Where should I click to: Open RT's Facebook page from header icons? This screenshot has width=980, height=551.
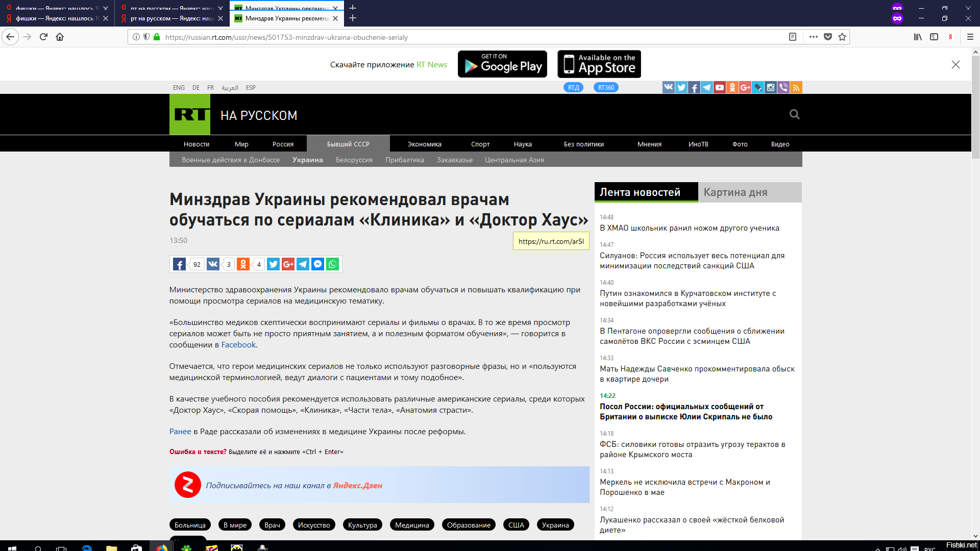(694, 87)
